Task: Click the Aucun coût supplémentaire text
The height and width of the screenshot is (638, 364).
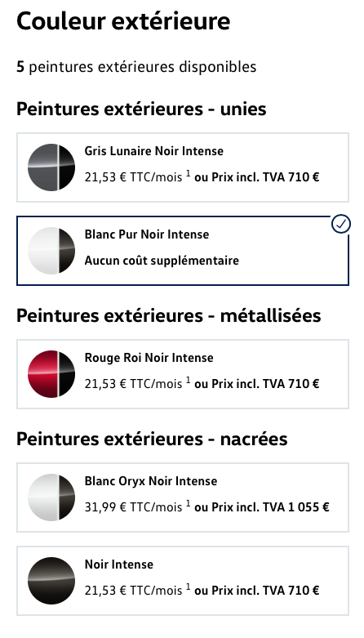Action: [x=162, y=261]
